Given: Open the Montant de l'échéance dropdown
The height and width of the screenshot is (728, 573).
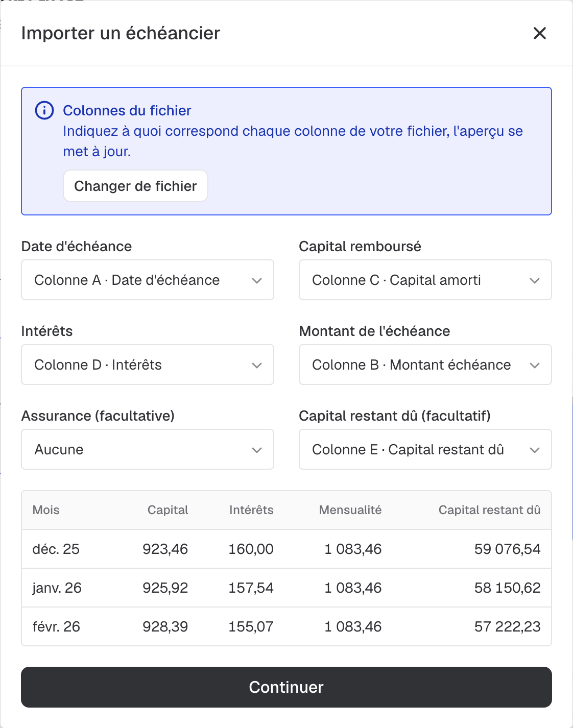Looking at the screenshot, I should 425,365.
